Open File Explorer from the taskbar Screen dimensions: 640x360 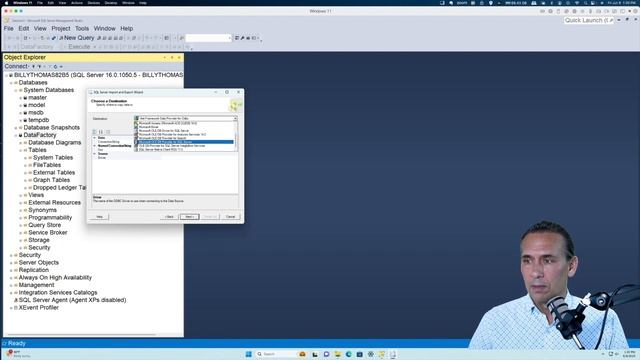(338, 354)
